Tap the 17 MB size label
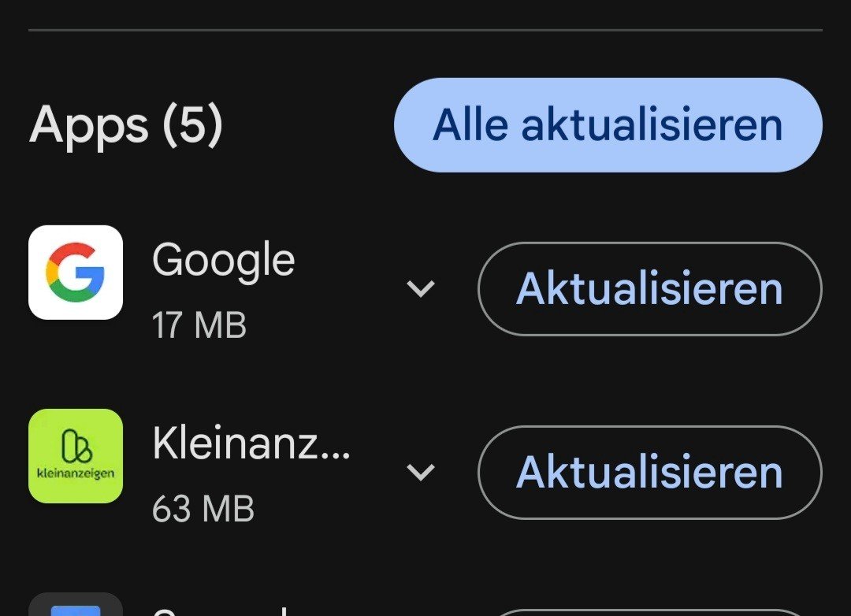Image resolution: width=851 pixels, height=616 pixels. pyautogui.click(x=199, y=325)
